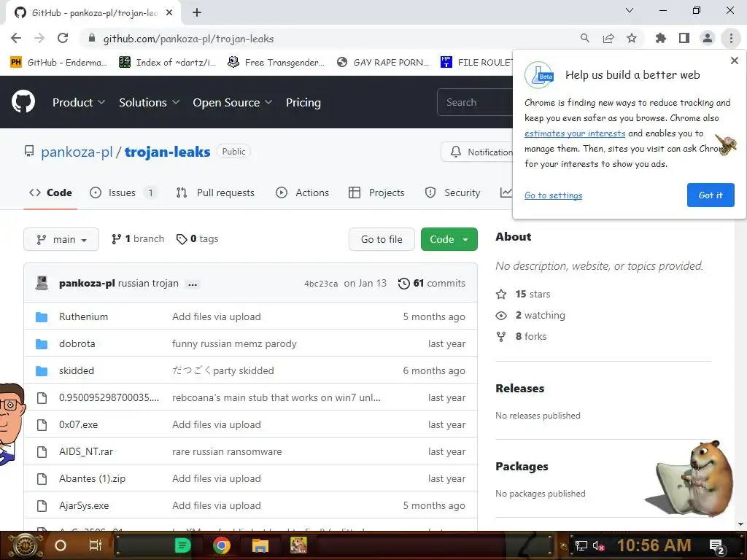
Task: Reload the page with refresh icon
Action: 63,38
